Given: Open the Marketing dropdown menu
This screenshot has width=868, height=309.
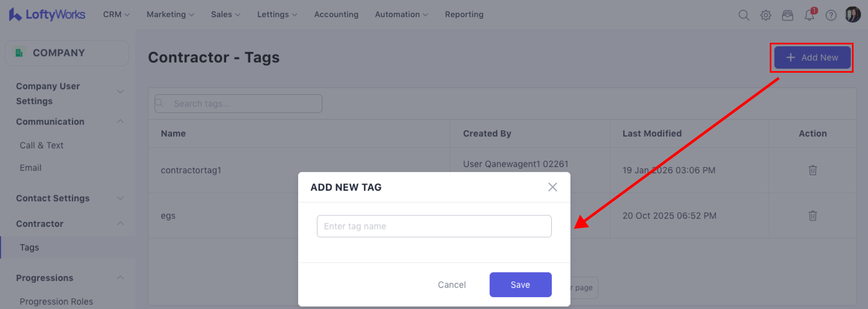Looking at the screenshot, I should click(x=170, y=14).
